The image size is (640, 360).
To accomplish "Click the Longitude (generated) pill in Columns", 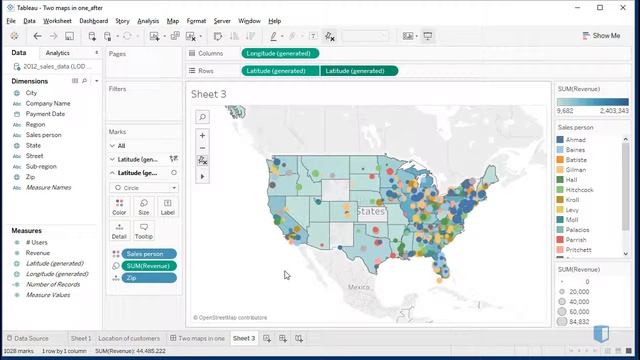I will (x=280, y=53).
